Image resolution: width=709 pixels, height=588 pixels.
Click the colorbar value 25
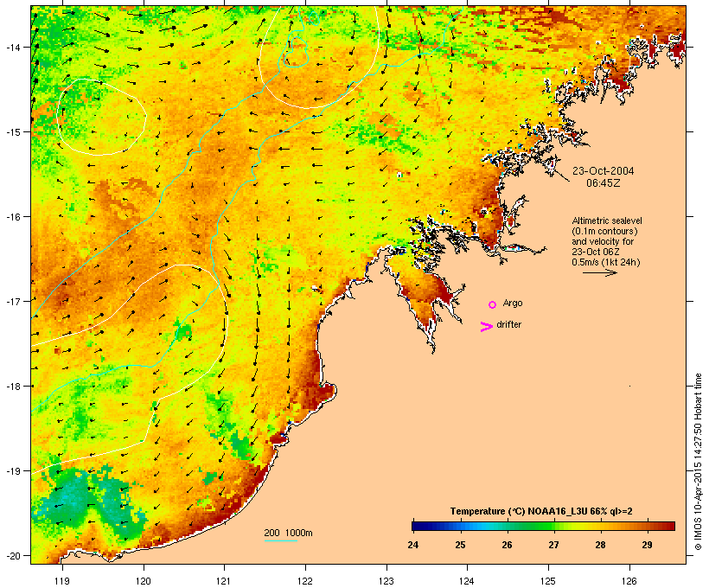point(460,545)
